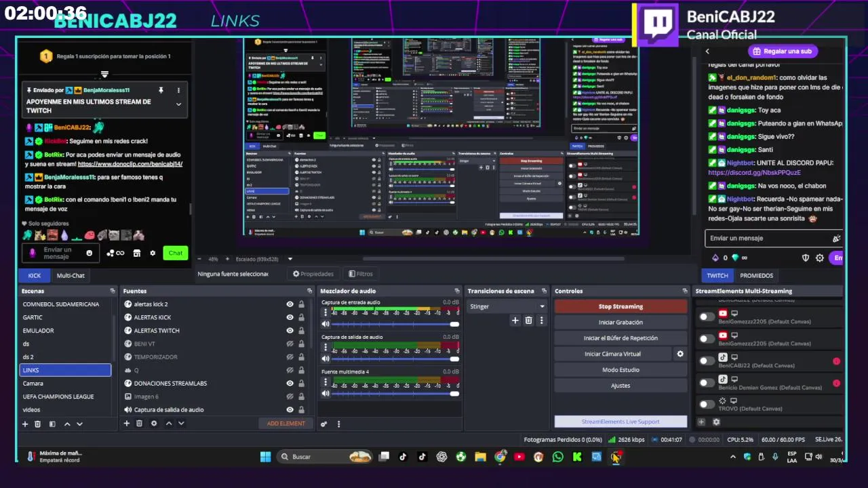The image size is (868, 488).
Task: Open Windows Start menu
Action: click(x=265, y=457)
